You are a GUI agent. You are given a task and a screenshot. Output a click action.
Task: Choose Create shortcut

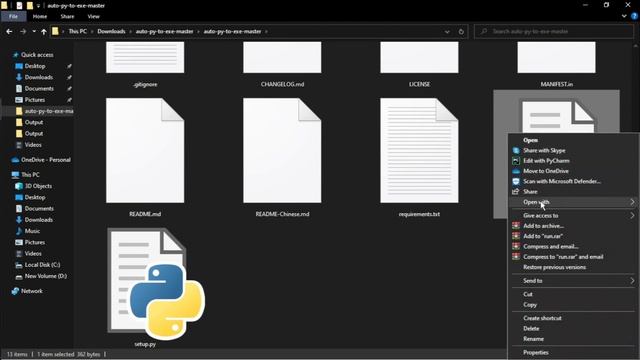tap(542, 318)
